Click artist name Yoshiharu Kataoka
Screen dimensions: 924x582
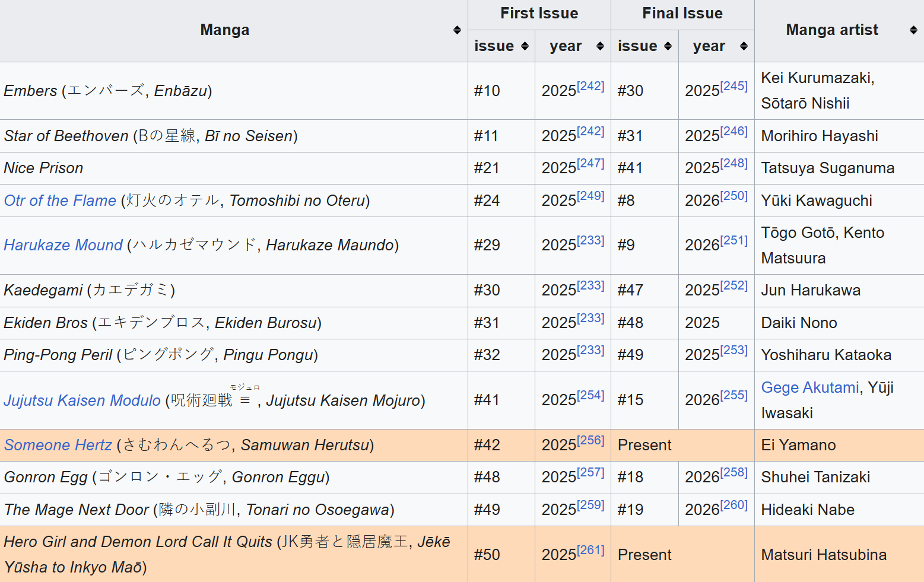click(x=826, y=355)
